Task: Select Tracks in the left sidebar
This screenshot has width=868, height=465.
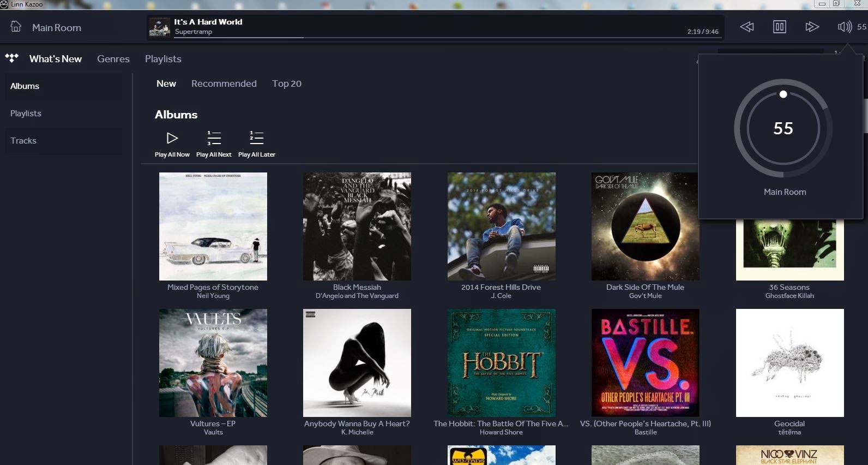Action: [x=64, y=141]
